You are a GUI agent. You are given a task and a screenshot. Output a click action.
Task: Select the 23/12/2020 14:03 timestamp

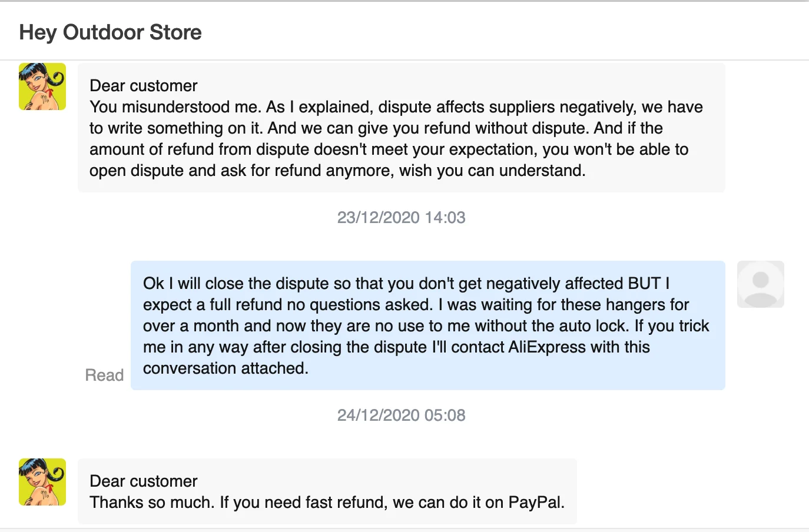[401, 218]
